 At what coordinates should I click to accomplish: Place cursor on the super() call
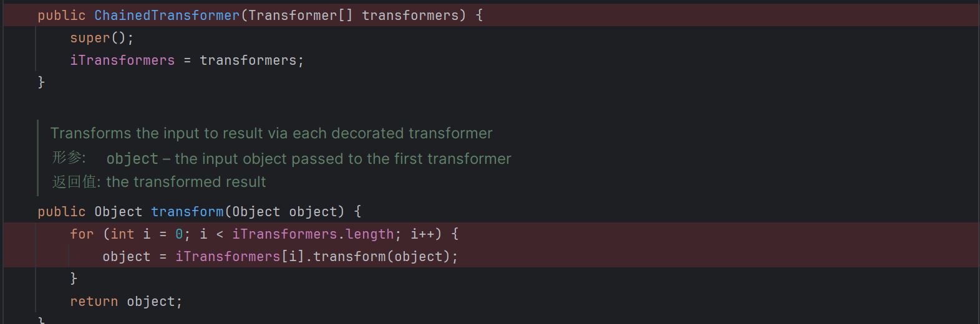[x=102, y=37]
